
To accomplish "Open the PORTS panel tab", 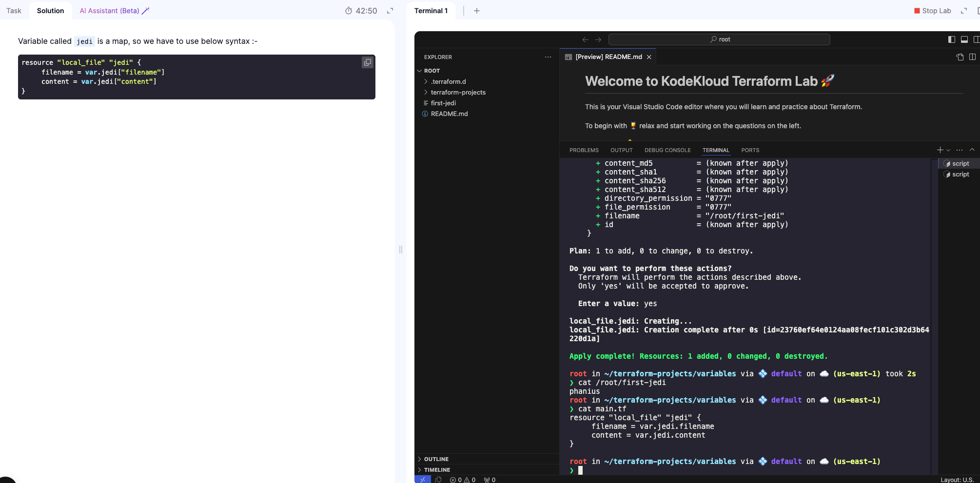I will (750, 150).
